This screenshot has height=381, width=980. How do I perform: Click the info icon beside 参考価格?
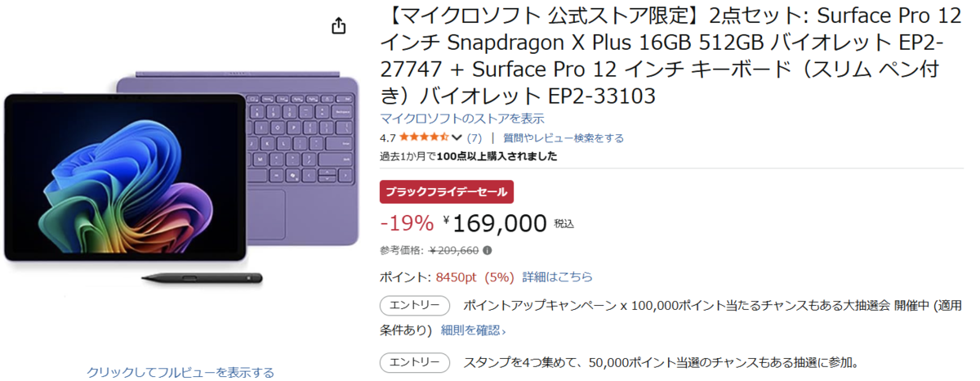tap(488, 250)
